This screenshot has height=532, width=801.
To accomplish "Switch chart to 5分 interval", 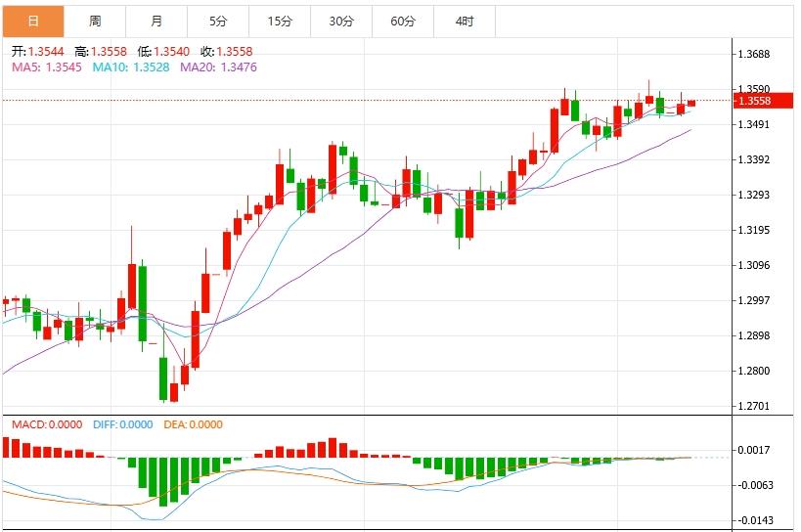I will pyautogui.click(x=218, y=21).
